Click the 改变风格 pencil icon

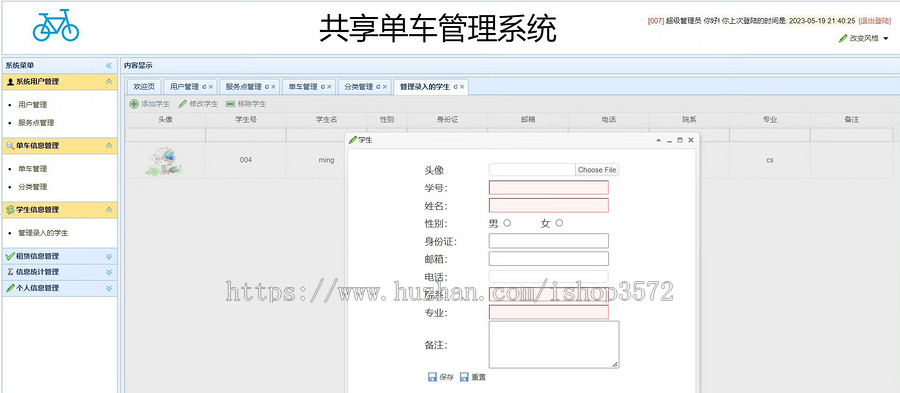point(843,38)
